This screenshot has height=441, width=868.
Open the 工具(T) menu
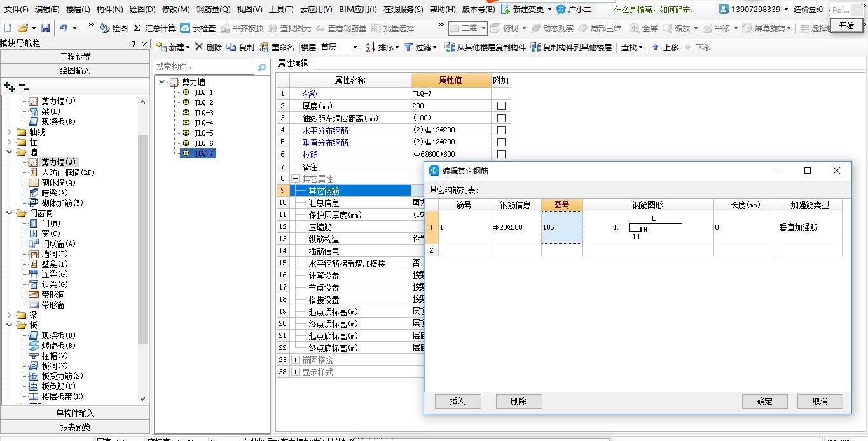[x=280, y=10]
